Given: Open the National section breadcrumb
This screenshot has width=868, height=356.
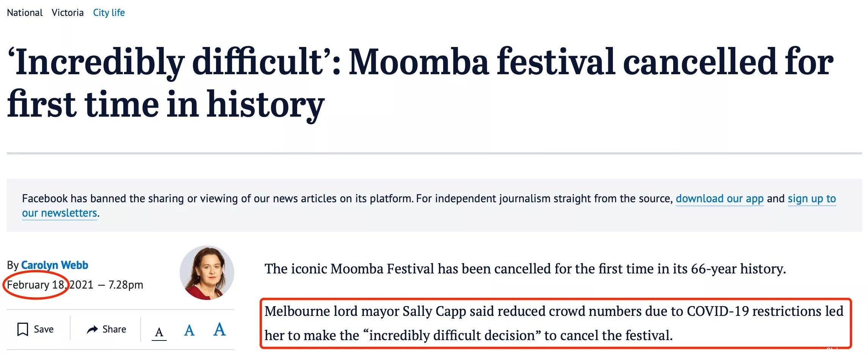Looking at the screenshot, I should click(x=25, y=12).
